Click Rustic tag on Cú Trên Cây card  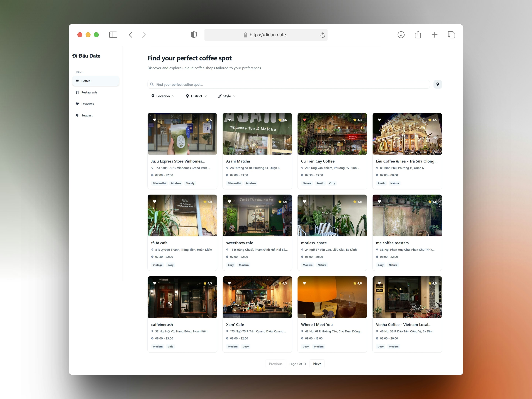click(x=320, y=183)
